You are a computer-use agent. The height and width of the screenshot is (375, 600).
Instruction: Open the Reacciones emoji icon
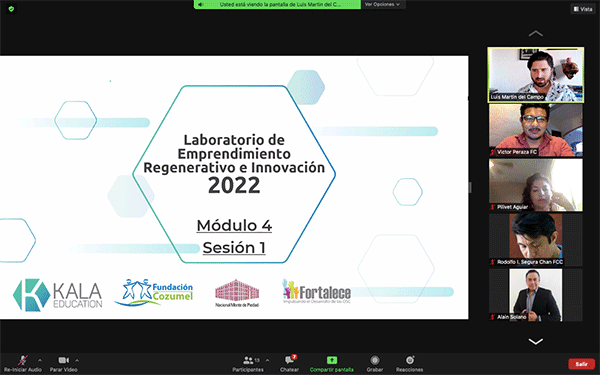click(x=410, y=360)
